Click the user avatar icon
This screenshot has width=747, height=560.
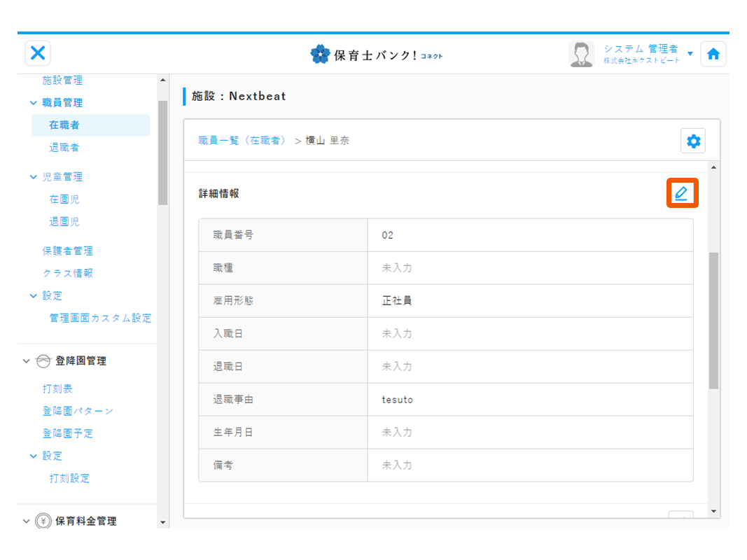pos(581,54)
